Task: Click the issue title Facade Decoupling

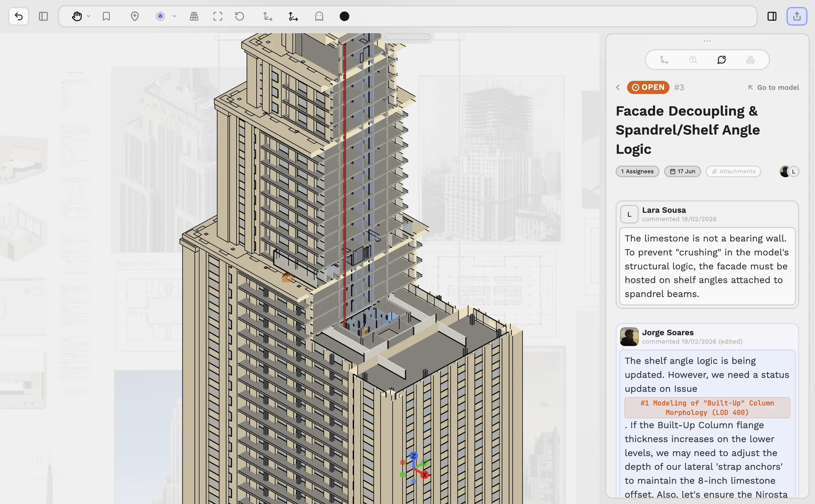Action: (x=688, y=130)
